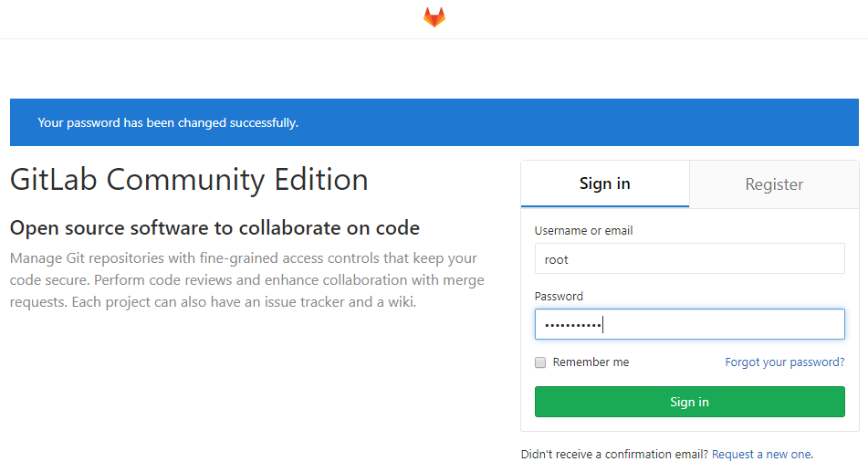Click the Didn't receive a confirmation email text
868x472 pixels.
[614, 455]
